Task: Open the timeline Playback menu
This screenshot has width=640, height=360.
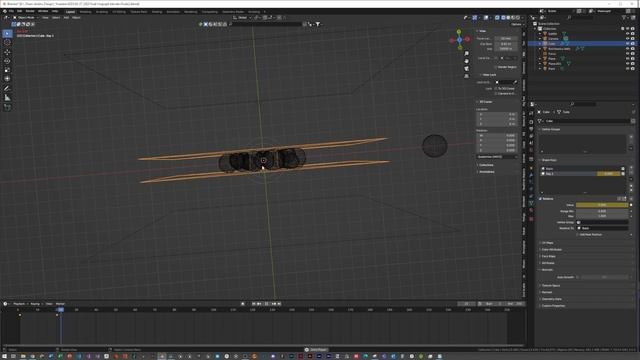Action: point(19,304)
